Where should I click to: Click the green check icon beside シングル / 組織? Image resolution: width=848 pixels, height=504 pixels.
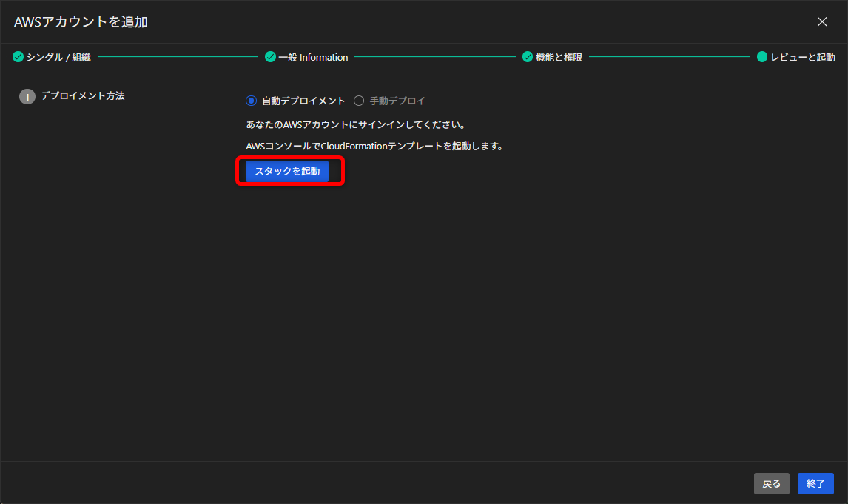tap(17, 56)
